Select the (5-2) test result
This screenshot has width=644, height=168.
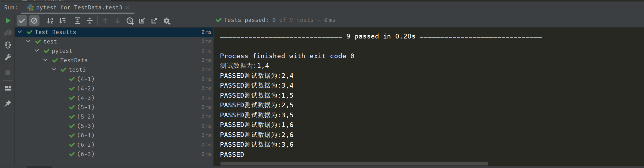pos(86,116)
